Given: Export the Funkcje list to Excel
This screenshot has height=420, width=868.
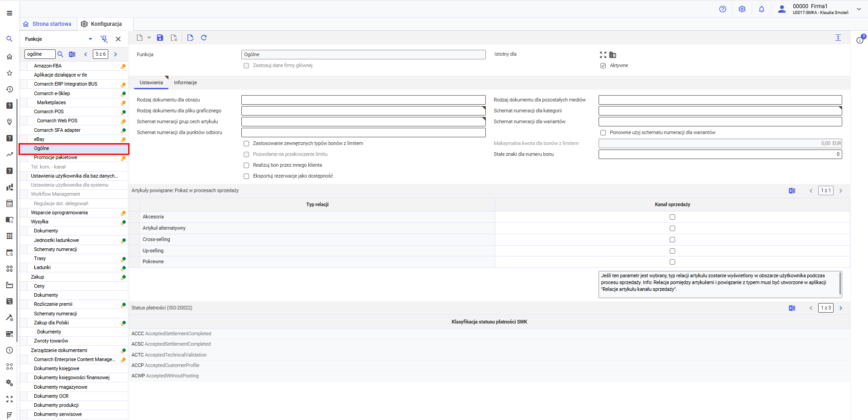Looking at the screenshot, I should coord(72,54).
